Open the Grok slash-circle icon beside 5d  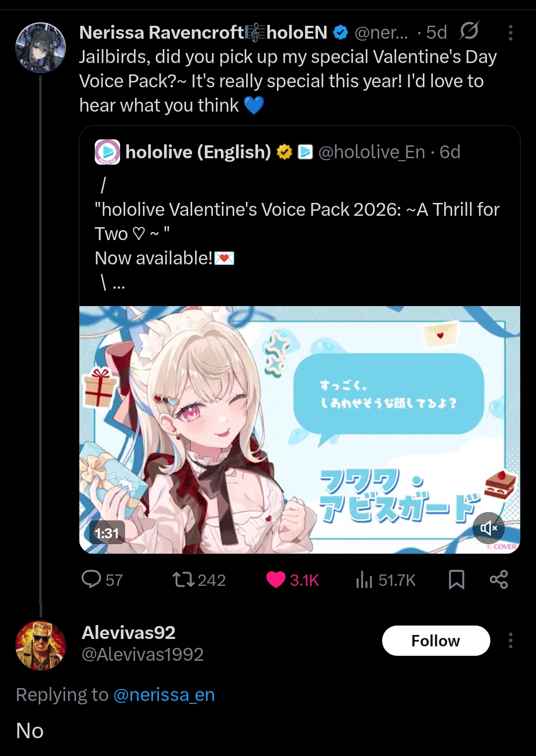[469, 31]
